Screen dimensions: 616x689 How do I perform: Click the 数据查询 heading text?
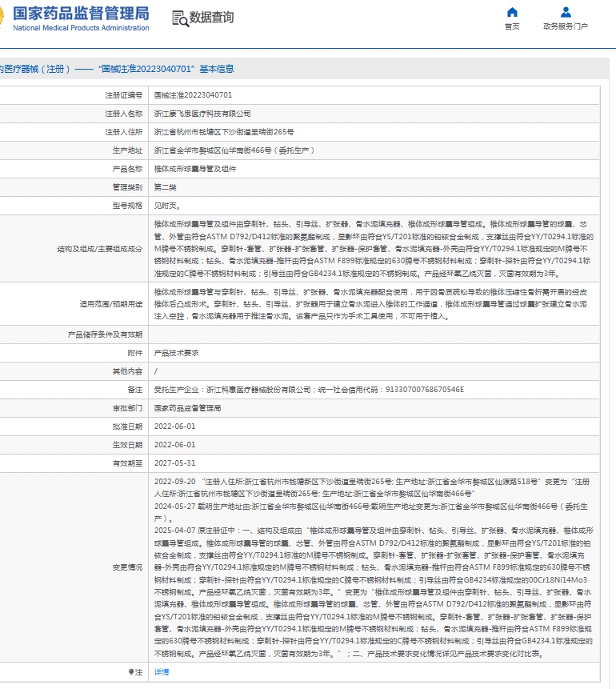point(211,18)
